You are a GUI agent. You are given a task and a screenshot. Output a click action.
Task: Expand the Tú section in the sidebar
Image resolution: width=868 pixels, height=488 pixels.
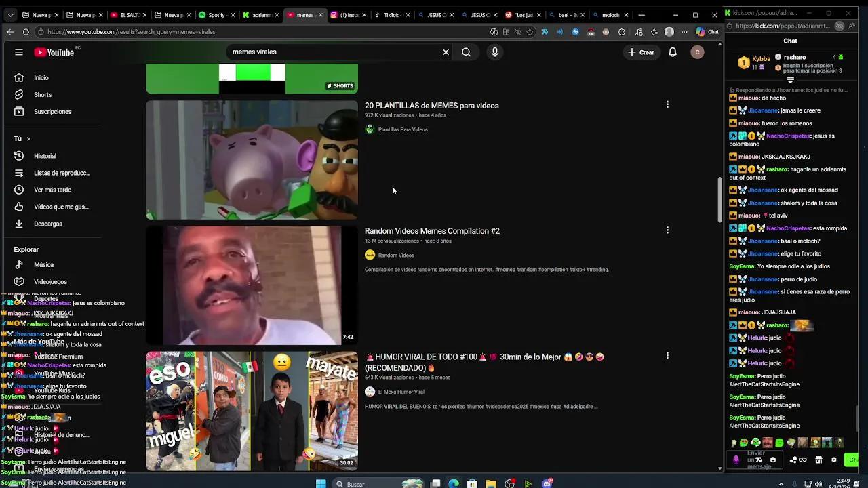tap(22, 138)
